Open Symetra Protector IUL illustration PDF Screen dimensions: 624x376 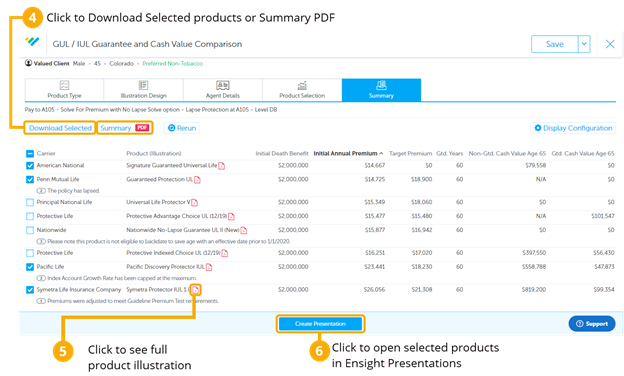point(195,290)
